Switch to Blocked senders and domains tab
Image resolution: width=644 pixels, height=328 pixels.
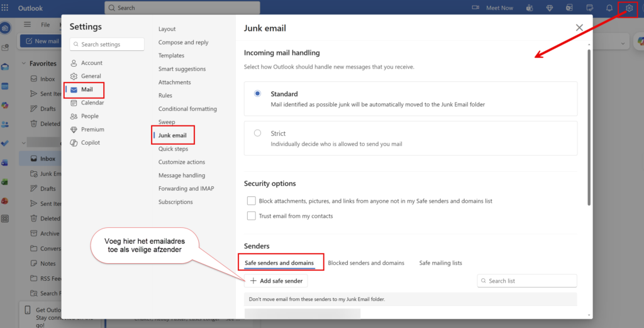tap(366, 263)
